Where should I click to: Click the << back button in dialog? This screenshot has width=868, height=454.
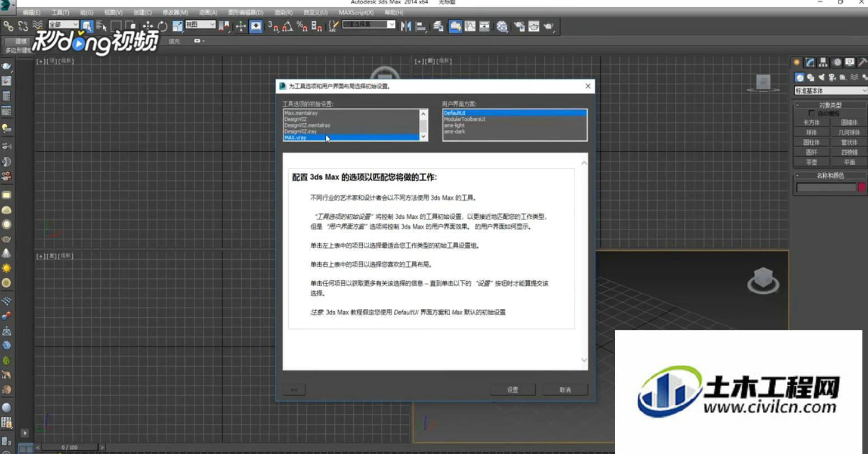(294, 390)
